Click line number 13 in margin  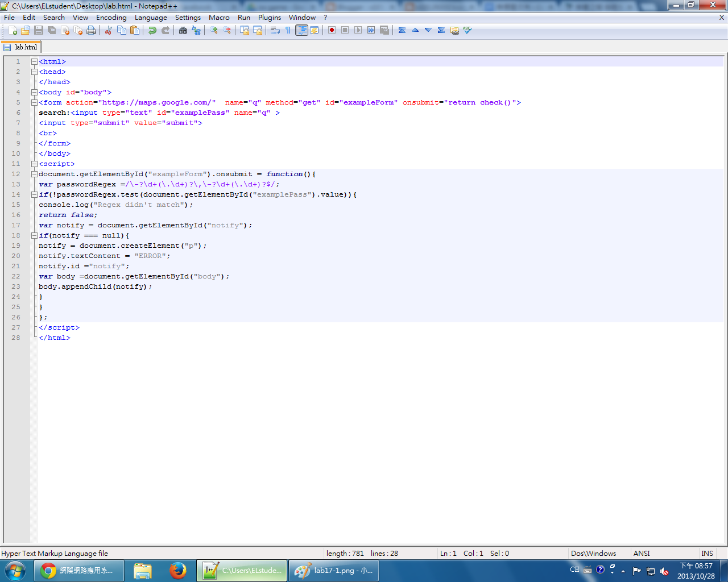tap(16, 184)
